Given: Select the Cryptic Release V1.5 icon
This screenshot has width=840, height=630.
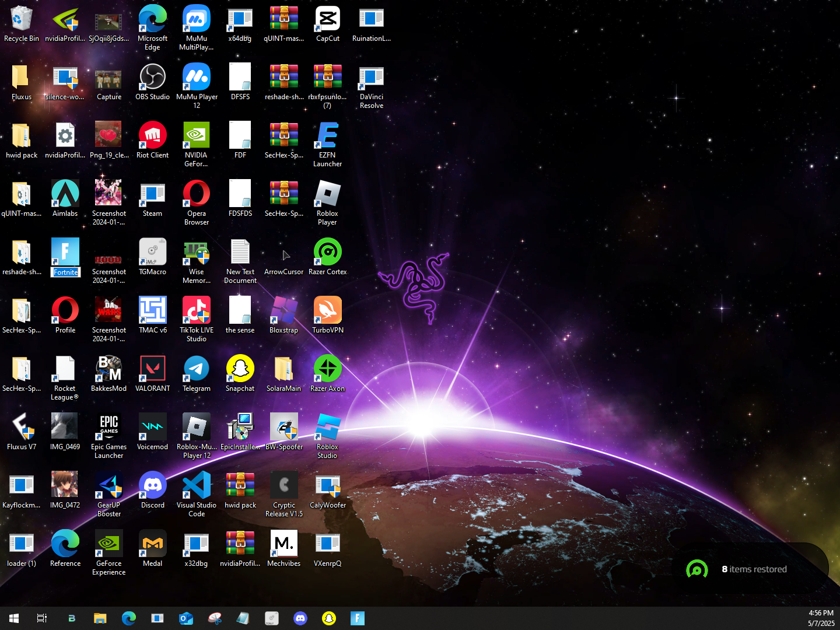Looking at the screenshot, I should pyautogui.click(x=284, y=495).
